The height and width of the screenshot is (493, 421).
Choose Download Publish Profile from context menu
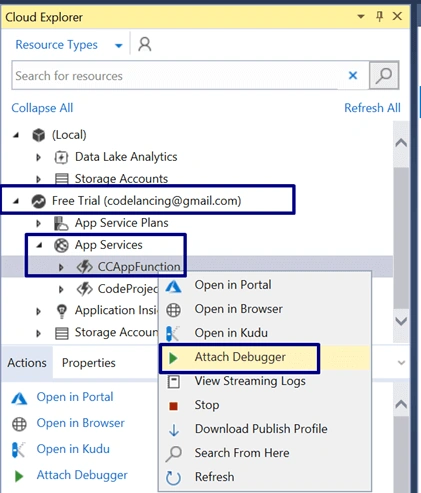coord(265,429)
